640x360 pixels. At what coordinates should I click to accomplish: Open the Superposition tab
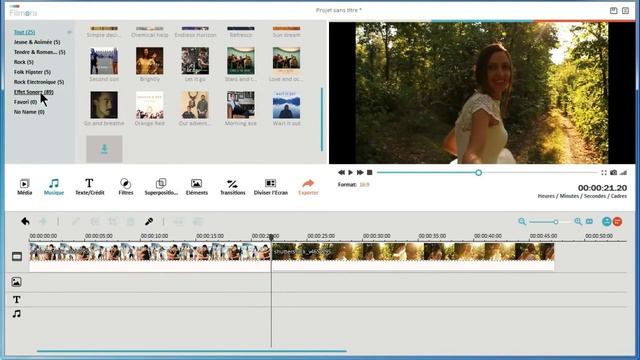(161, 187)
